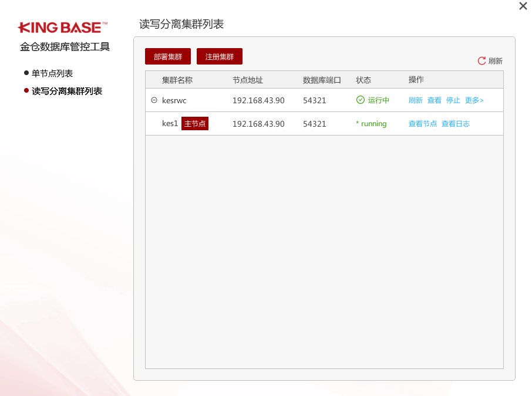
Task: Stop cluster kesrwc via 停止 link
Action: click(453, 100)
